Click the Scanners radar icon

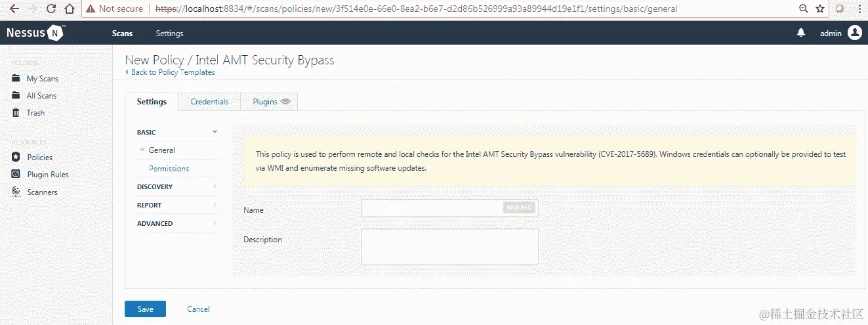click(x=16, y=192)
